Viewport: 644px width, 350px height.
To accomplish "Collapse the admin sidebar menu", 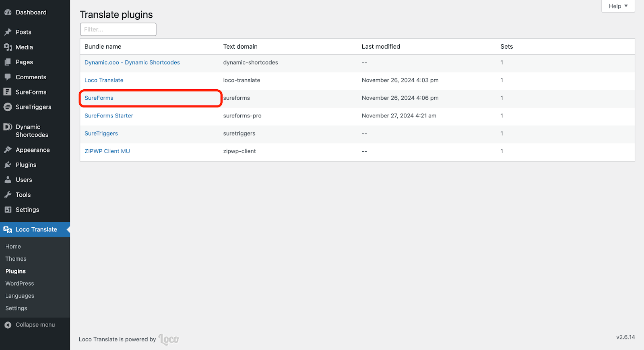I will pos(35,325).
